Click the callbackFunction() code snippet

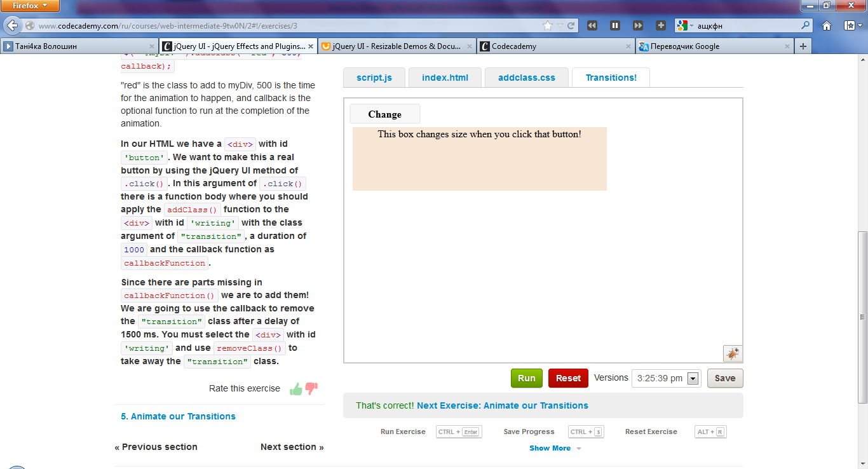[170, 296]
